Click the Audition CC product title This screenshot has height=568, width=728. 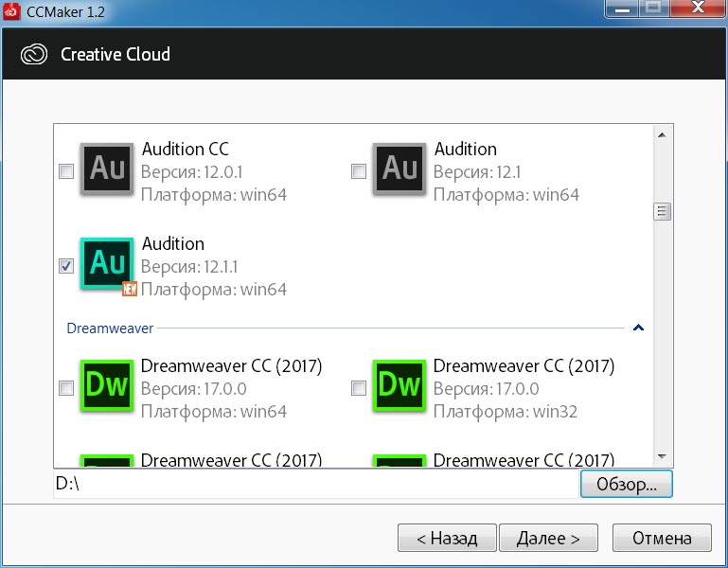click(x=186, y=149)
